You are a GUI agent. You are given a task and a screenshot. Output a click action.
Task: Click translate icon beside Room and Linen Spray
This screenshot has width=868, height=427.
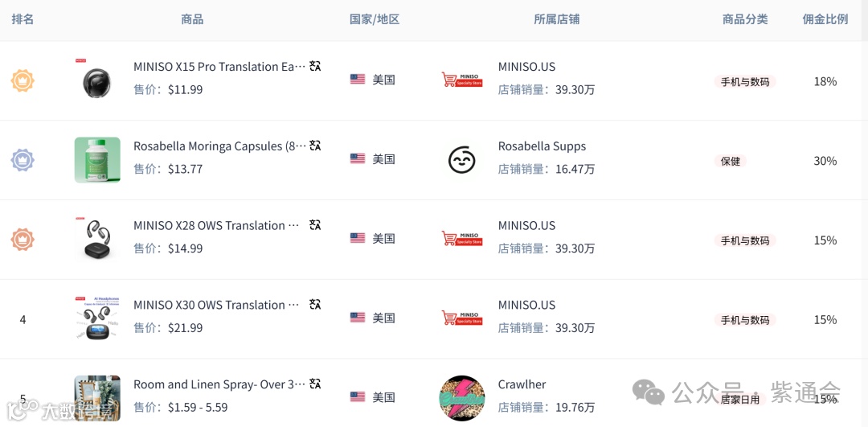tap(315, 384)
